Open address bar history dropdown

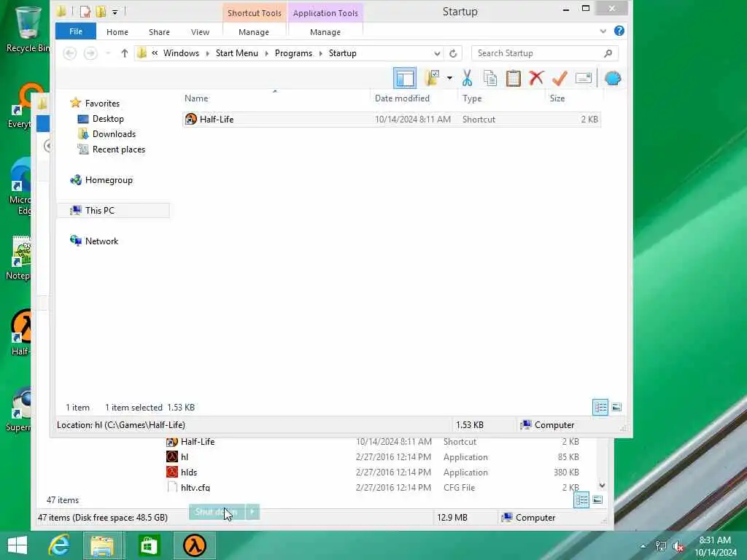pyautogui.click(x=436, y=53)
